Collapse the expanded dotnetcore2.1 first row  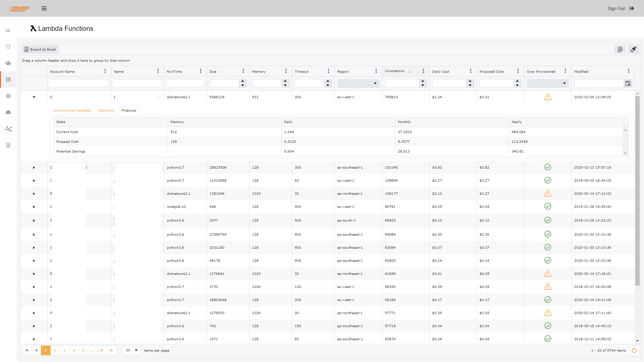tap(34, 97)
